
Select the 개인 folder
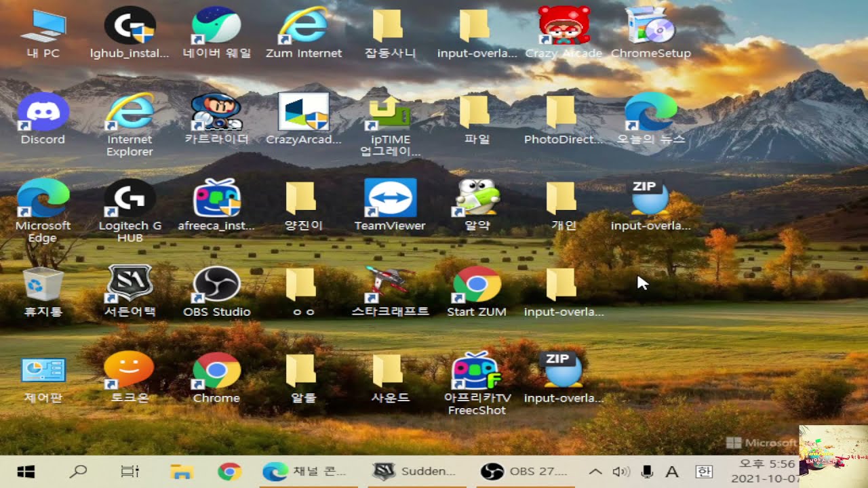pos(563,206)
